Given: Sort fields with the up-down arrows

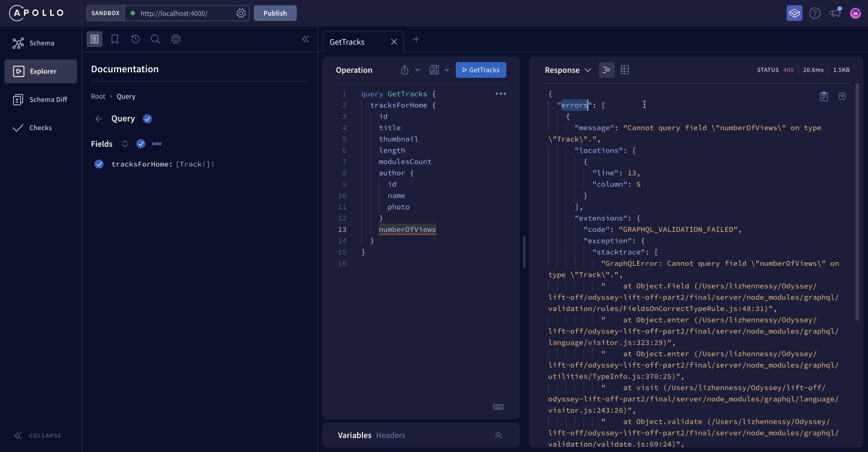Looking at the screenshot, I should [x=125, y=144].
